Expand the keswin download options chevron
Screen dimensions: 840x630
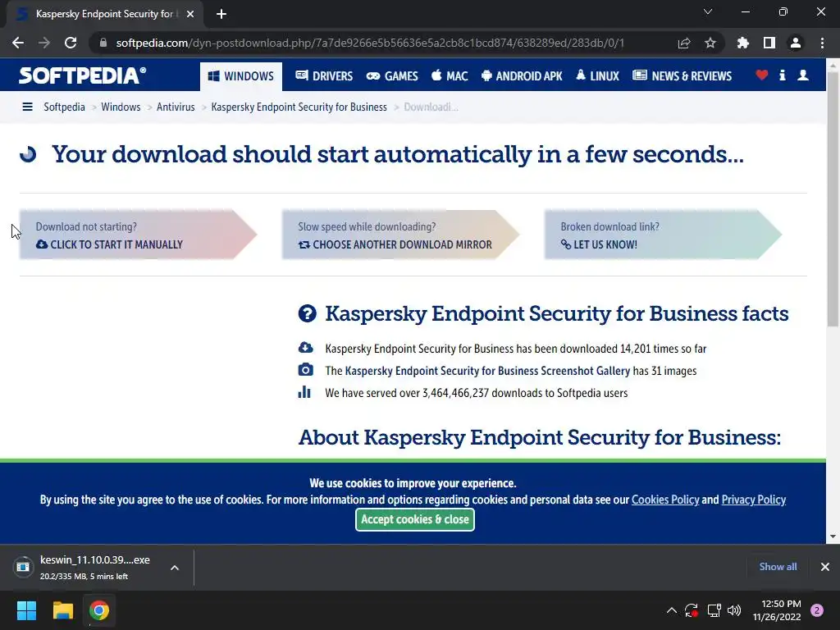click(x=175, y=568)
